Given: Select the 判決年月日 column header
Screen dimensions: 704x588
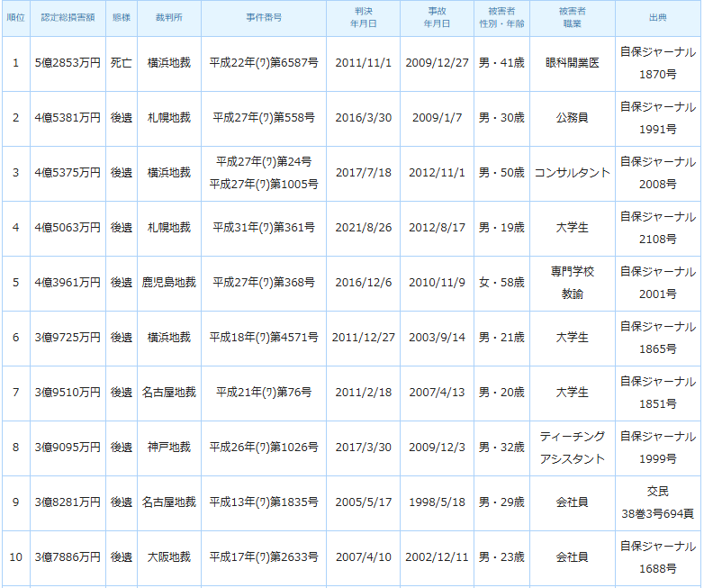Looking at the screenshot, I should pyautogui.click(x=363, y=18).
